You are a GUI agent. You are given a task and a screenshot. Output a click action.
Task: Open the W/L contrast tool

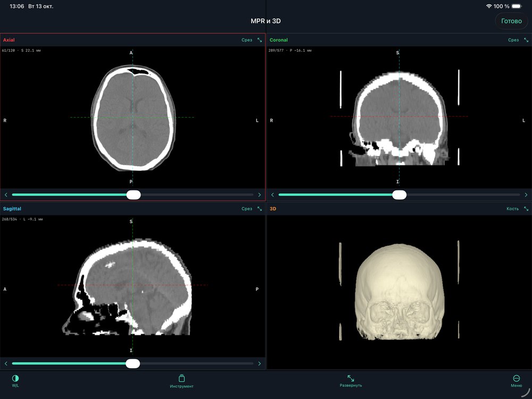coord(15,381)
